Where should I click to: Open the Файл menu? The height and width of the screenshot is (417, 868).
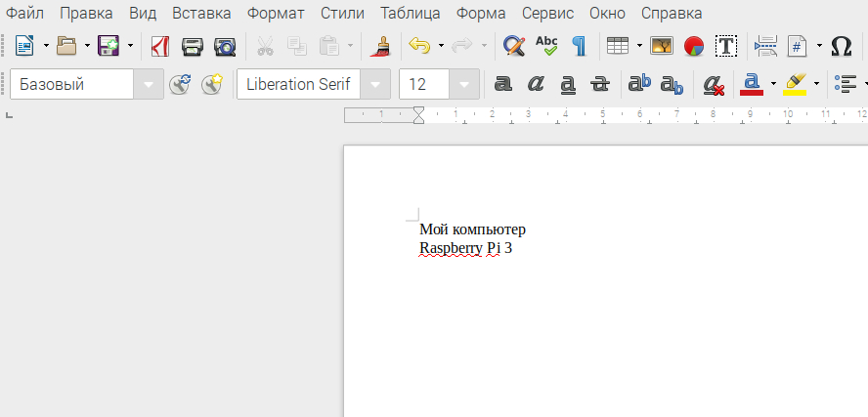coord(24,14)
